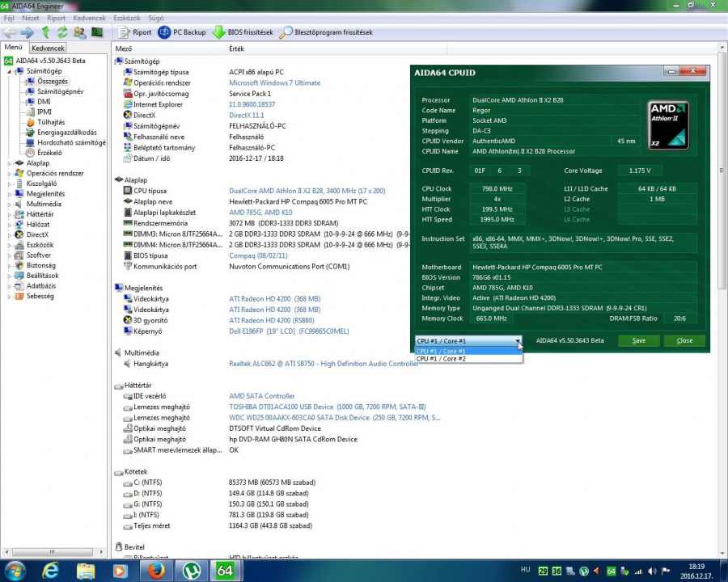The width and height of the screenshot is (728, 582).
Task: Collapse the Számítógép tree node
Action: point(9,71)
